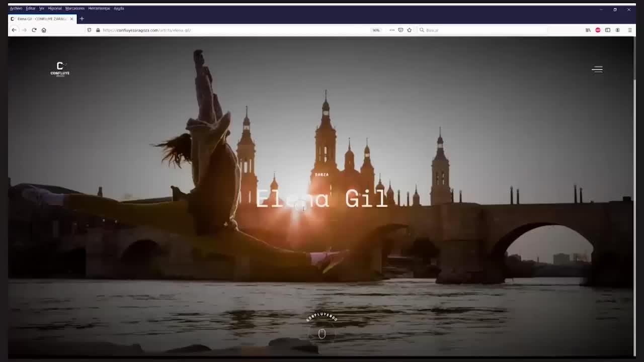
Task: Open the Ayuda menu
Action: 119,8
